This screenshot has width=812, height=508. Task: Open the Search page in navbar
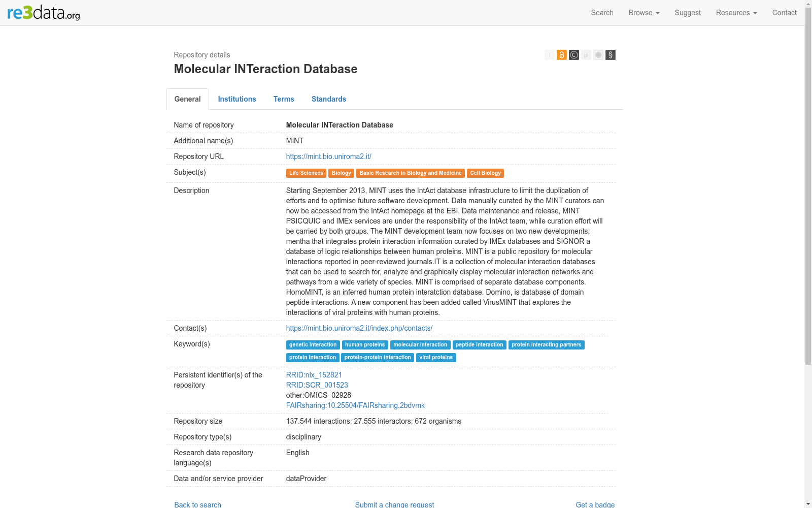[602, 13]
